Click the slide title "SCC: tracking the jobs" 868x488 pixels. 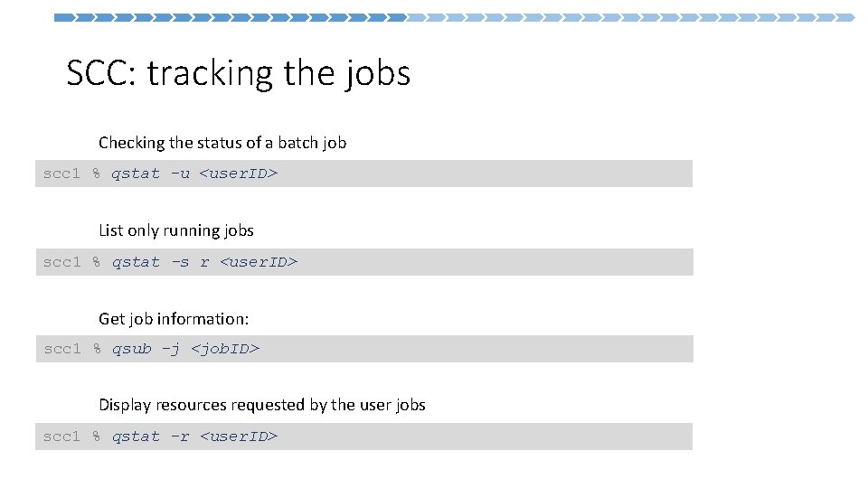(x=239, y=73)
